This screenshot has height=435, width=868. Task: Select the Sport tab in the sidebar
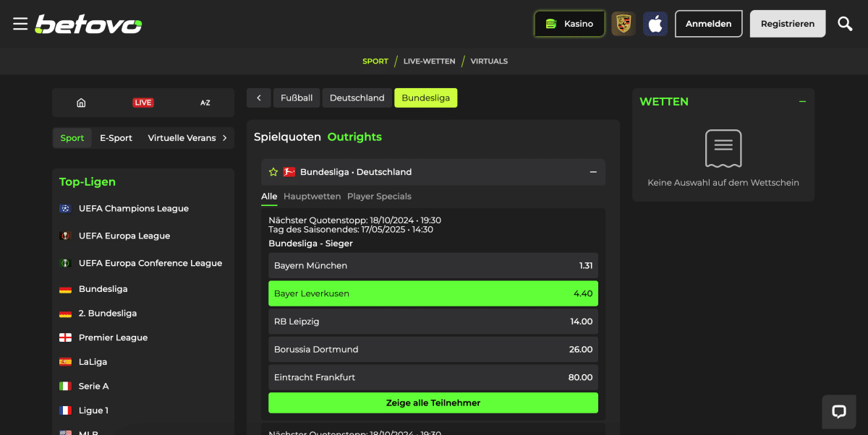click(x=72, y=138)
